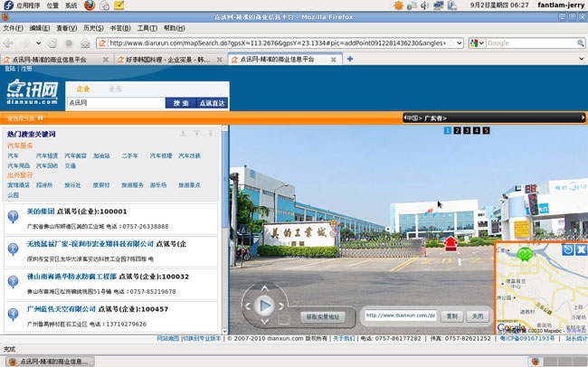Switch to panorama image number 5
The width and height of the screenshot is (588, 367).
(x=486, y=130)
